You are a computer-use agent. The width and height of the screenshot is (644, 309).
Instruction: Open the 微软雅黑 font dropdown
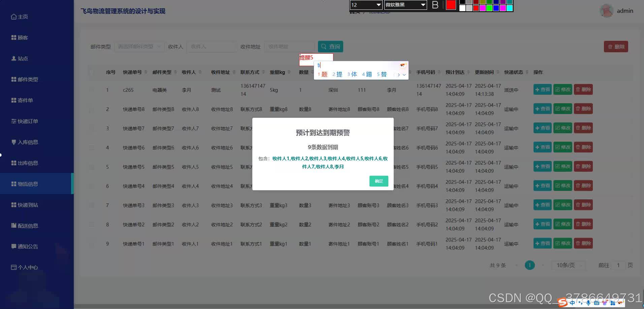tap(406, 5)
